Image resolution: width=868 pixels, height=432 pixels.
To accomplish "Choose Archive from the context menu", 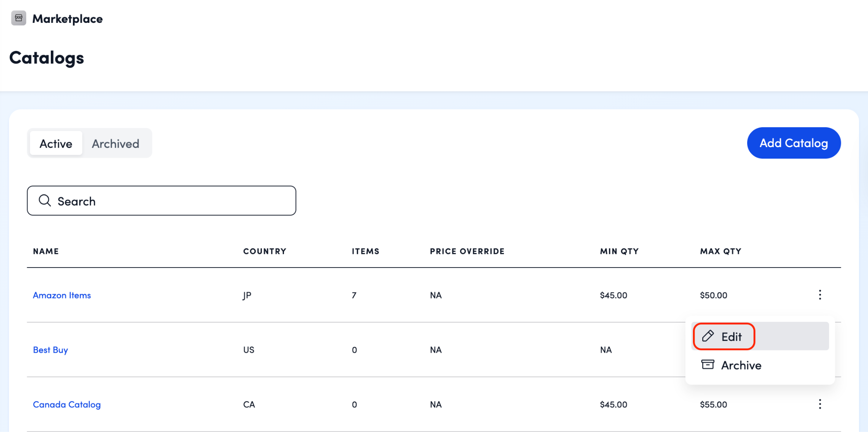I will point(741,365).
